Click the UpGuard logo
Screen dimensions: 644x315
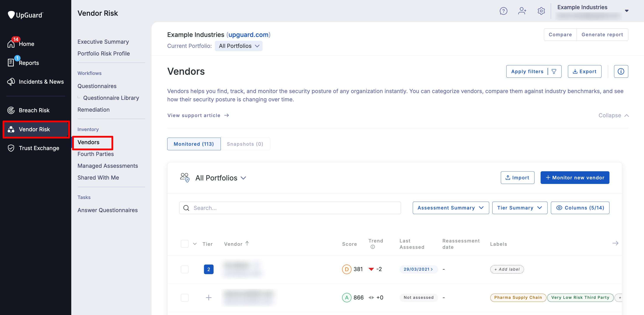[25, 15]
